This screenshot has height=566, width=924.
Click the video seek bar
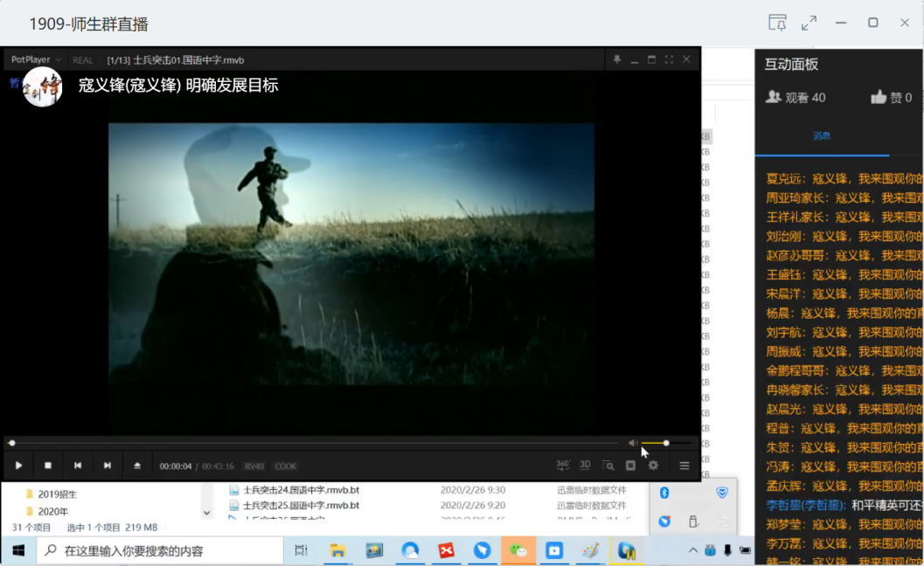pyautogui.click(x=314, y=443)
